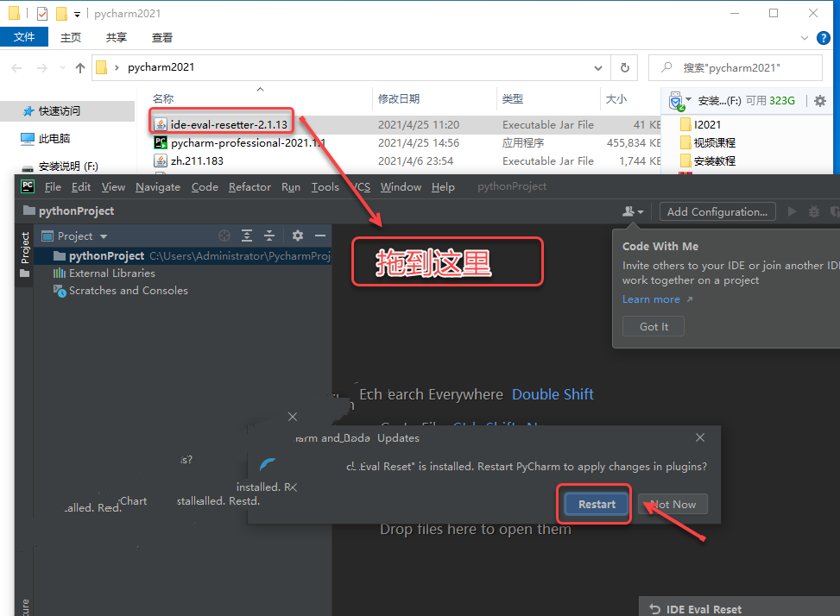
Task: Click the Select Opened File target icon
Action: tap(224, 236)
